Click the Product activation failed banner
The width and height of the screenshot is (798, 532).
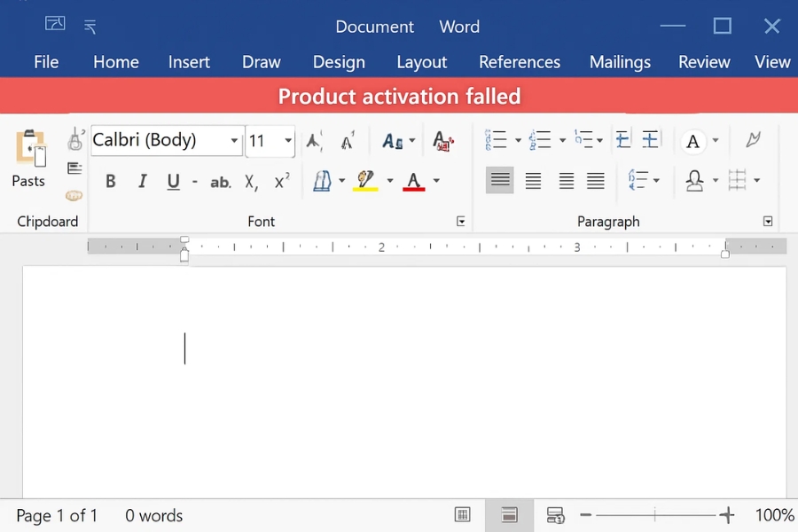(x=399, y=96)
